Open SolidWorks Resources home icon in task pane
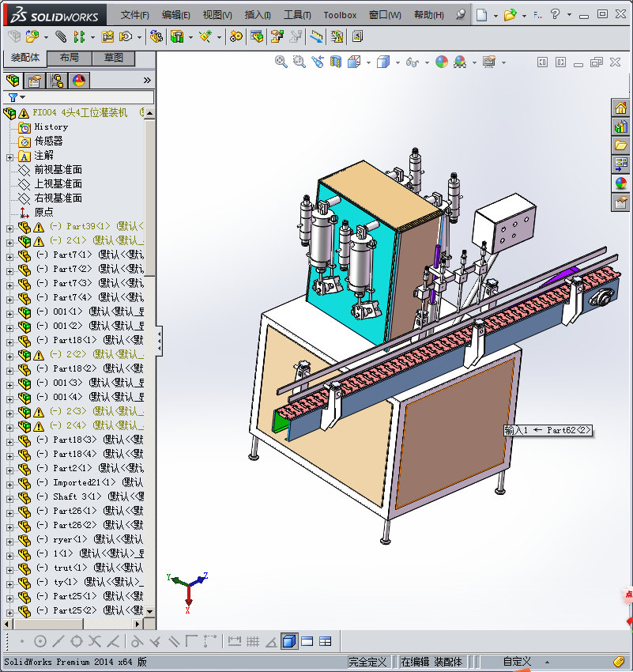The height and width of the screenshot is (672, 633). pyautogui.click(x=620, y=108)
